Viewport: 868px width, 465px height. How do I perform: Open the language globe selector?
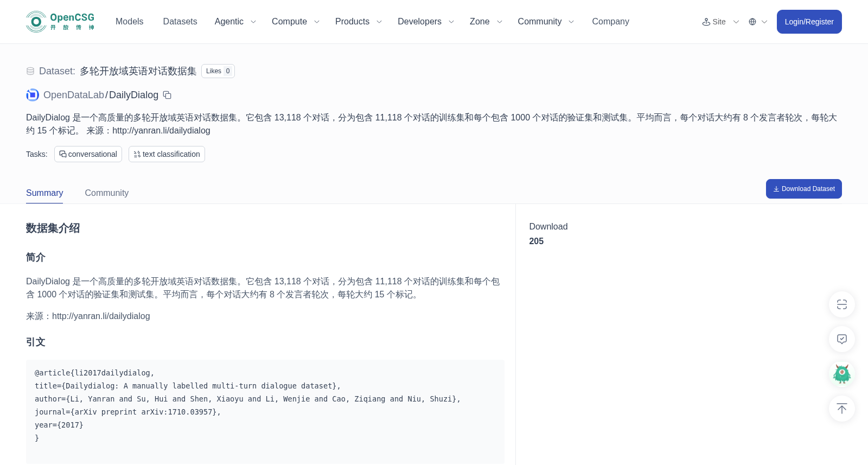click(752, 22)
